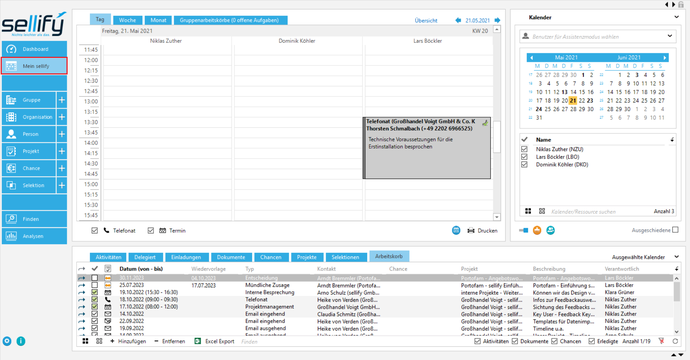Go to previous month arrow beside Mai 2021
The width and height of the screenshot is (690, 360).
[x=531, y=58]
